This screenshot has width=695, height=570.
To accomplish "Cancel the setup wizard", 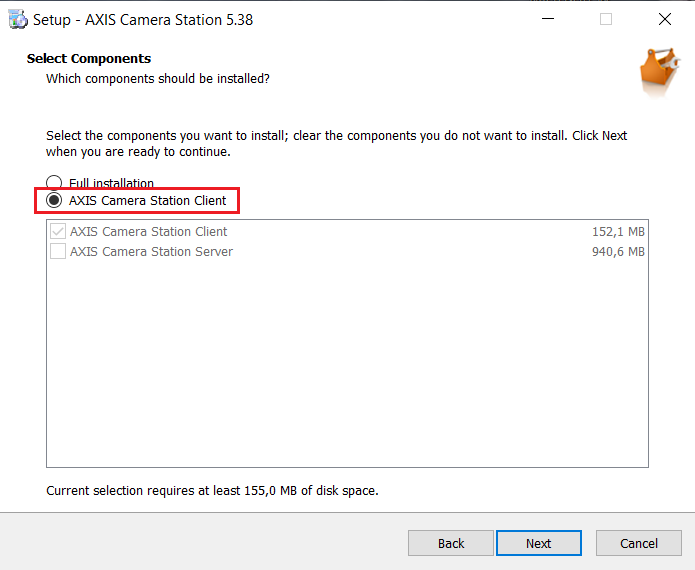I will click(x=639, y=543).
